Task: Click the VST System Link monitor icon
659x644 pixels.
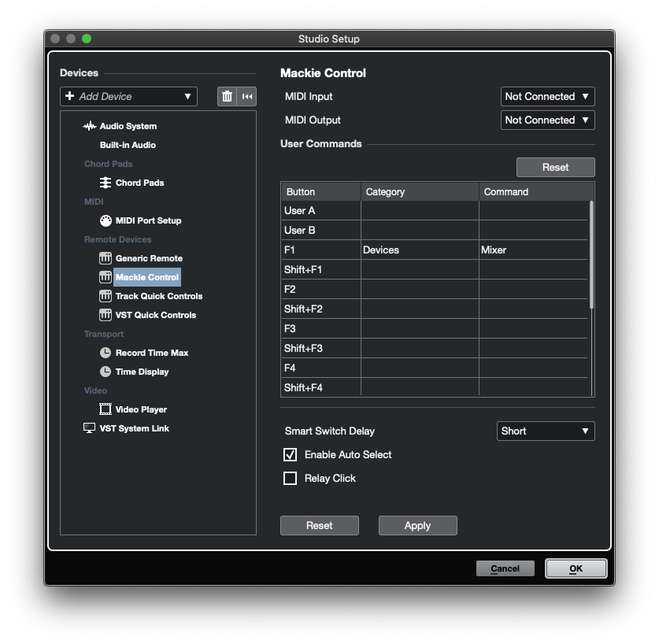Action: [88, 428]
